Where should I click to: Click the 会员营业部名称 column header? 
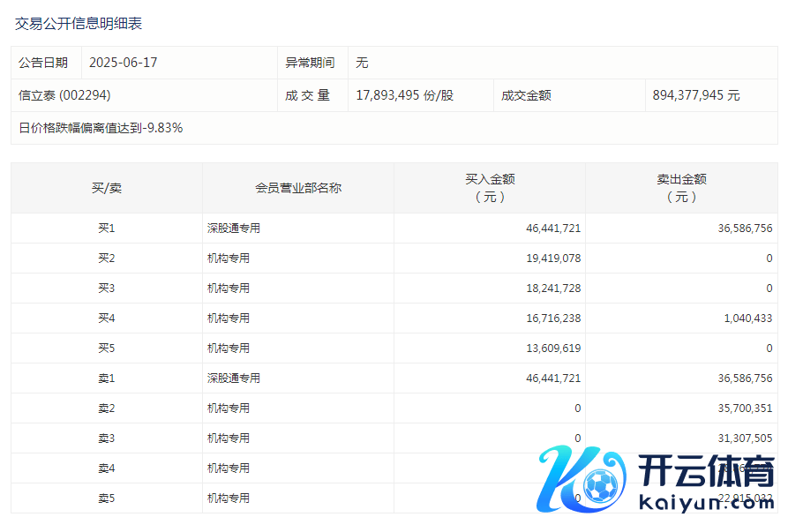[298, 188]
